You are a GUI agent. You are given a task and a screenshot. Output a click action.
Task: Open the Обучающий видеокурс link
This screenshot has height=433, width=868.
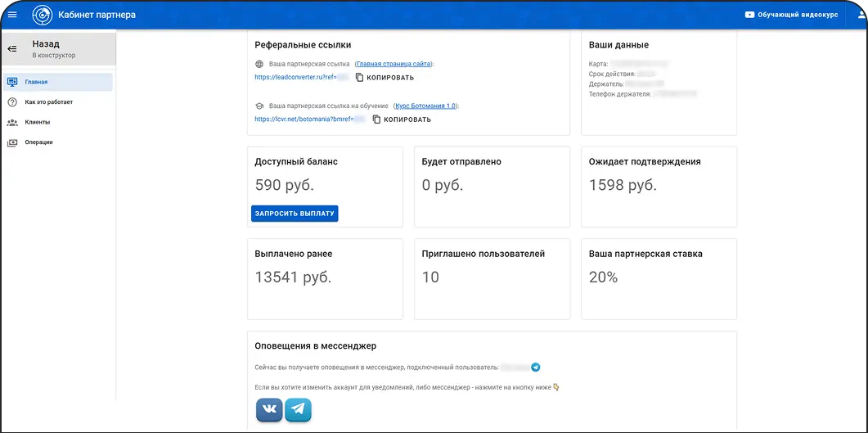point(798,15)
